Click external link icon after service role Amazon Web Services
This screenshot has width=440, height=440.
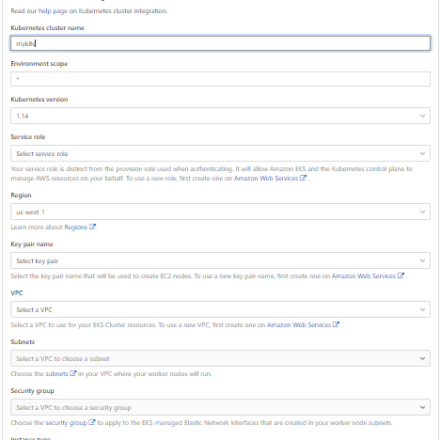click(303, 178)
